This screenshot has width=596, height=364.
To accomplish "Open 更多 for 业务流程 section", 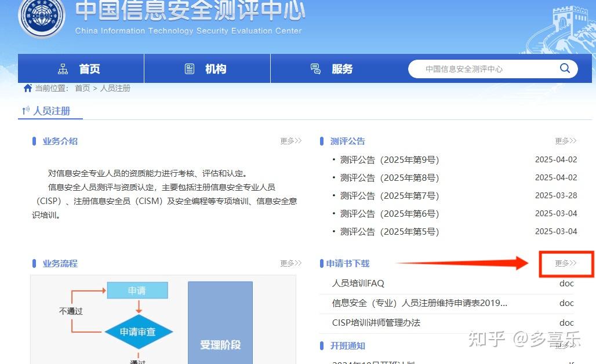I will (x=291, y=263).
